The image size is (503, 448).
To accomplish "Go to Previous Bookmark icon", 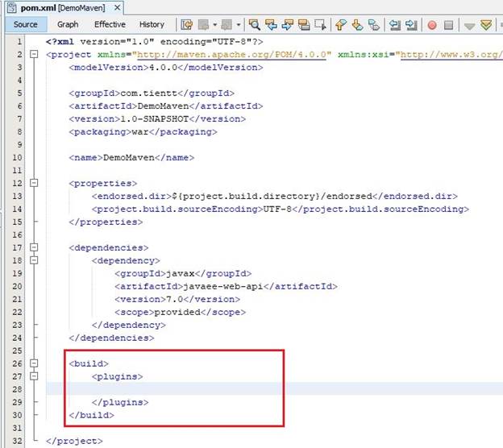I will click(x=341, y=24).
